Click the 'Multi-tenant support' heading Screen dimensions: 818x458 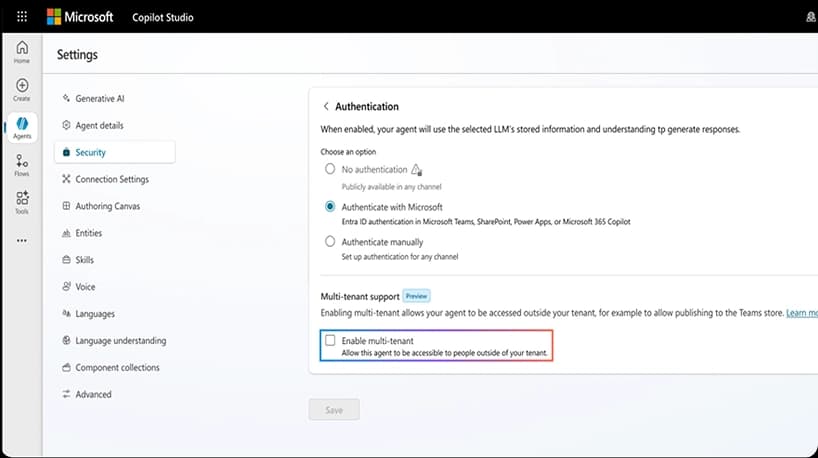pyautogui.click(x=360, y=296)
